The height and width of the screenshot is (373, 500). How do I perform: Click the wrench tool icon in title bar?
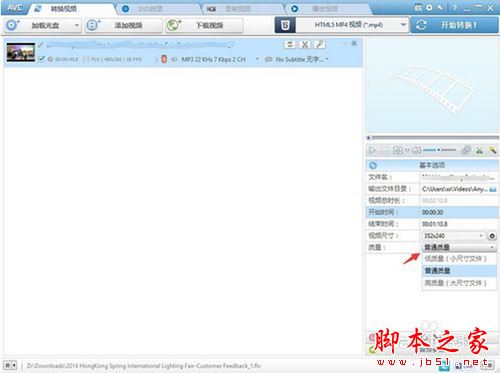440,7
